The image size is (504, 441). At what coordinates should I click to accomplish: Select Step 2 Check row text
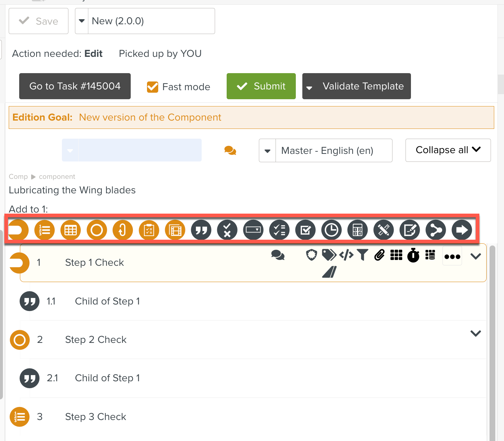click(x=96, y=340)
